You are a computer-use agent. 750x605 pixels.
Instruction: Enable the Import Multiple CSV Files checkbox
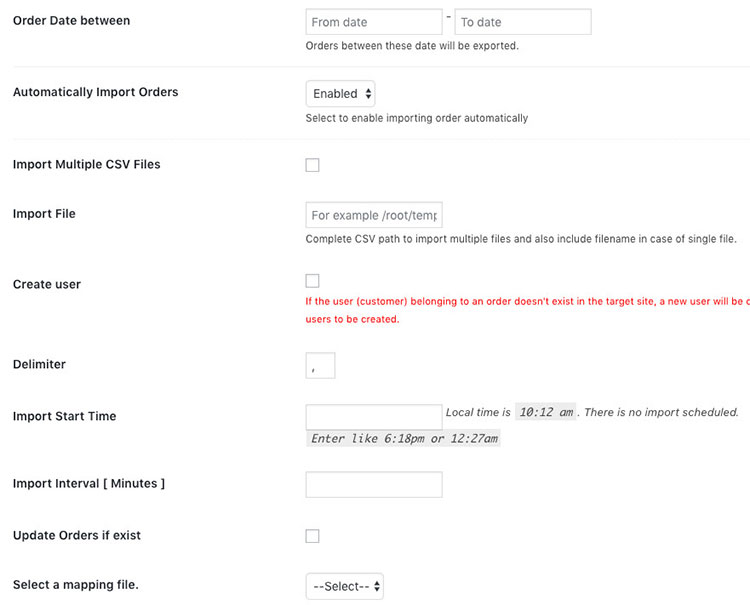pyautogui.click(x=312, y=165)
